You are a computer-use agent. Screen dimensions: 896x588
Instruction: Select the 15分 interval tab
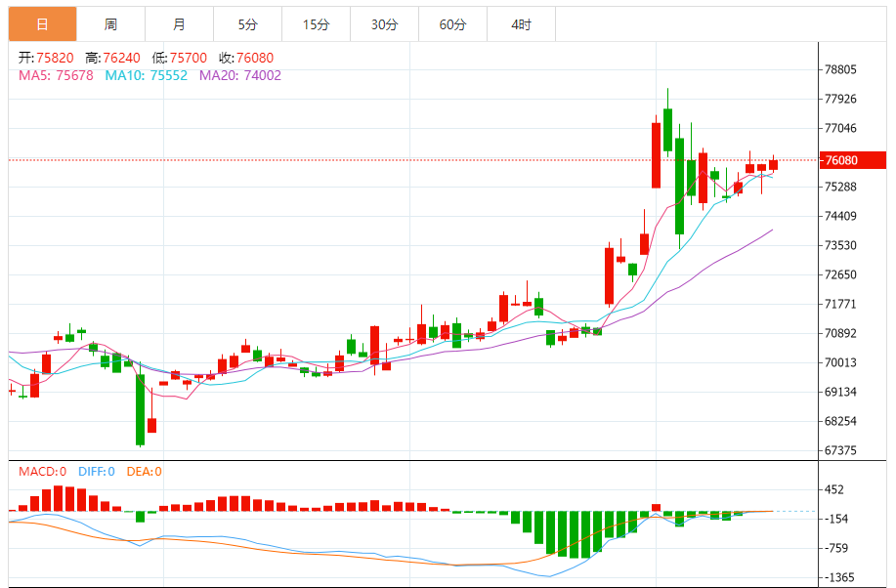tap(316, 24)
